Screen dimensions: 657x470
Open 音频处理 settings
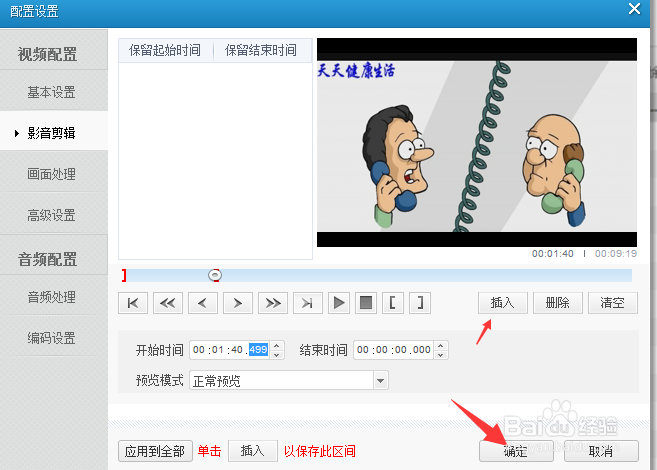pyautogui.click(x=52, y=297)
